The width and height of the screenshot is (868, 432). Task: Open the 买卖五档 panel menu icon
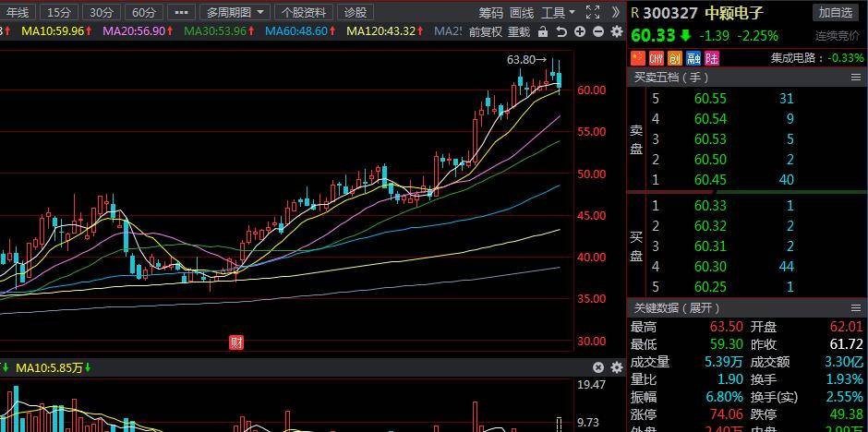coord(855,78)
